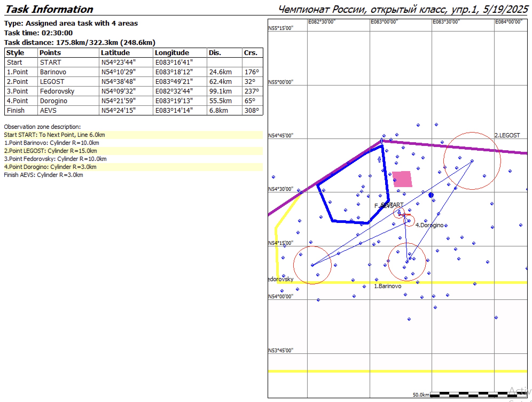This screenshot has width=532, height=402.
Task: Click the Dis. column header
Action: click(x=215, y=53)
